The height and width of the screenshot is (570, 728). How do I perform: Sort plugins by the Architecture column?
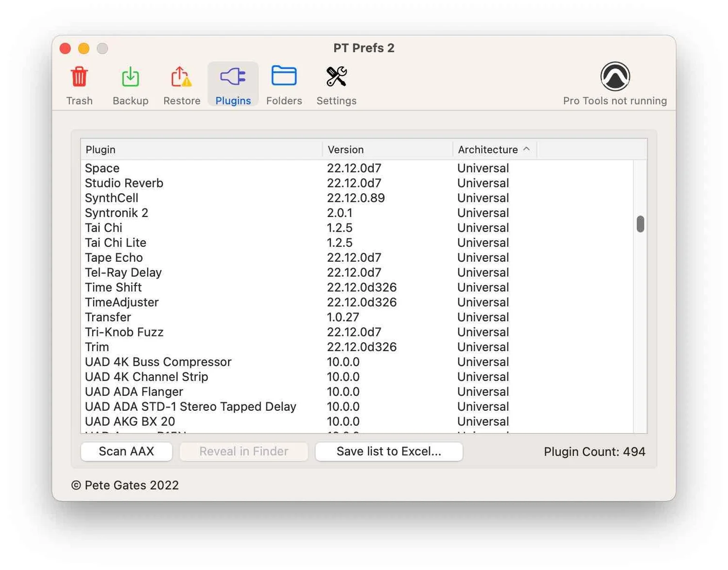tap(487, 150)
